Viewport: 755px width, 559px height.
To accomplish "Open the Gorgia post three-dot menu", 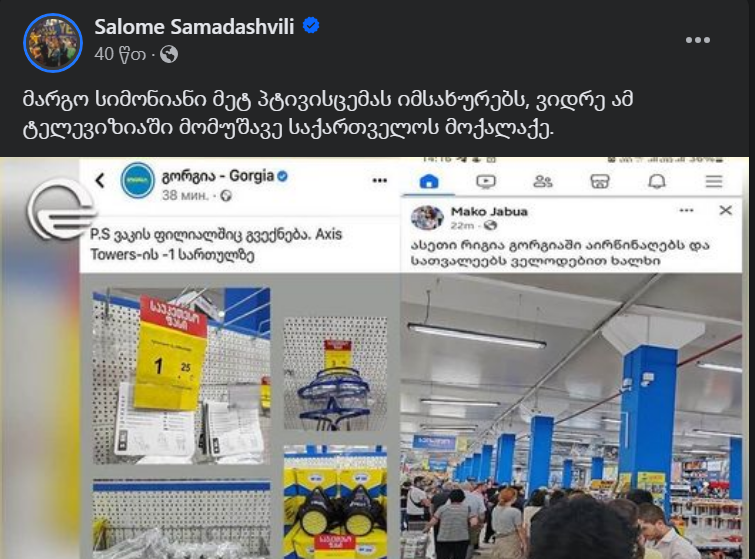I will click(380, 181).
